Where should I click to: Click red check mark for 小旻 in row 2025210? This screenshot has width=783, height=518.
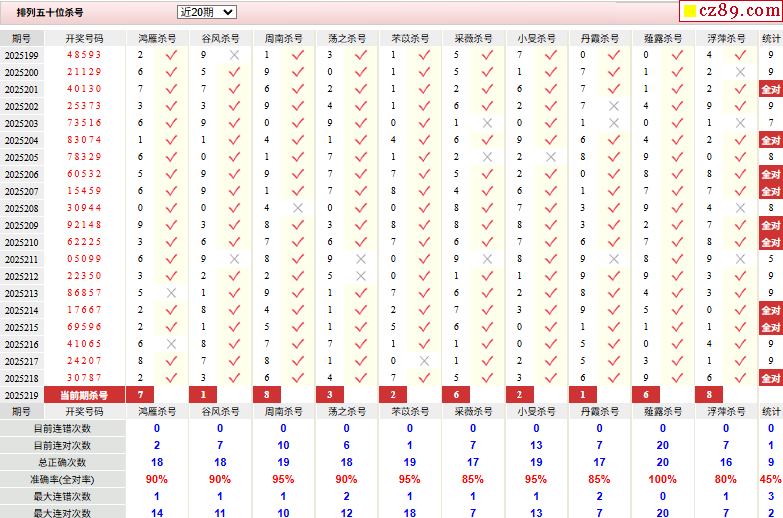point(551,242)
